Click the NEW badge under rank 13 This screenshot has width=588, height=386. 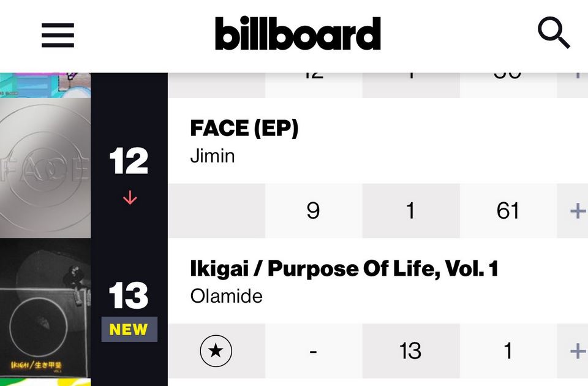pyautogui.click(x=129, y=330)
